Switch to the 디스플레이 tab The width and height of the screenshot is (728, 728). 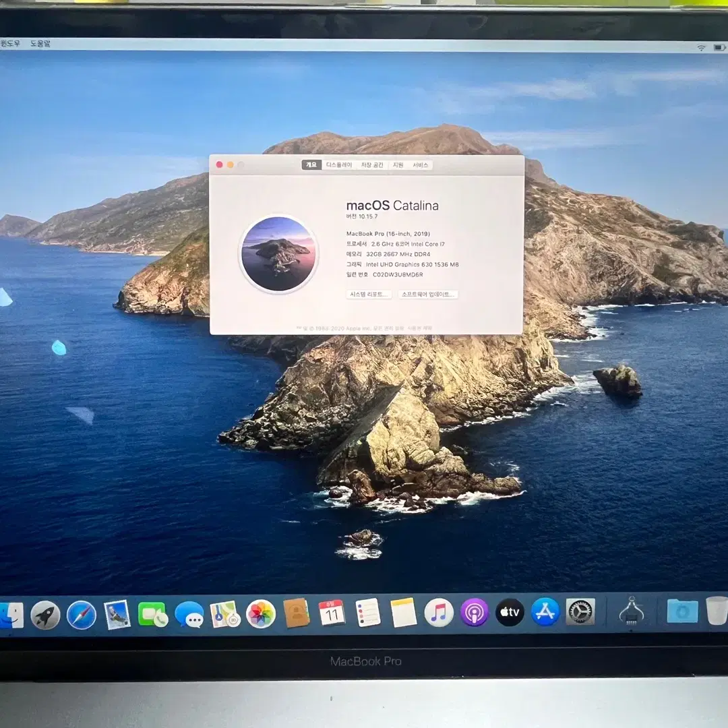point(339,165)
